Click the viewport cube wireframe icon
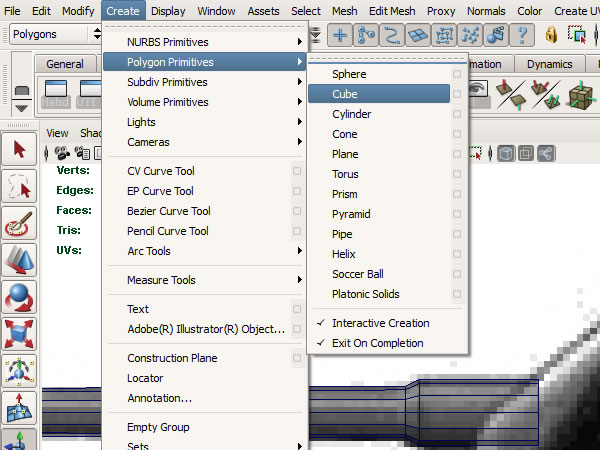Screen dimensions: 600x450 (506, 154)
